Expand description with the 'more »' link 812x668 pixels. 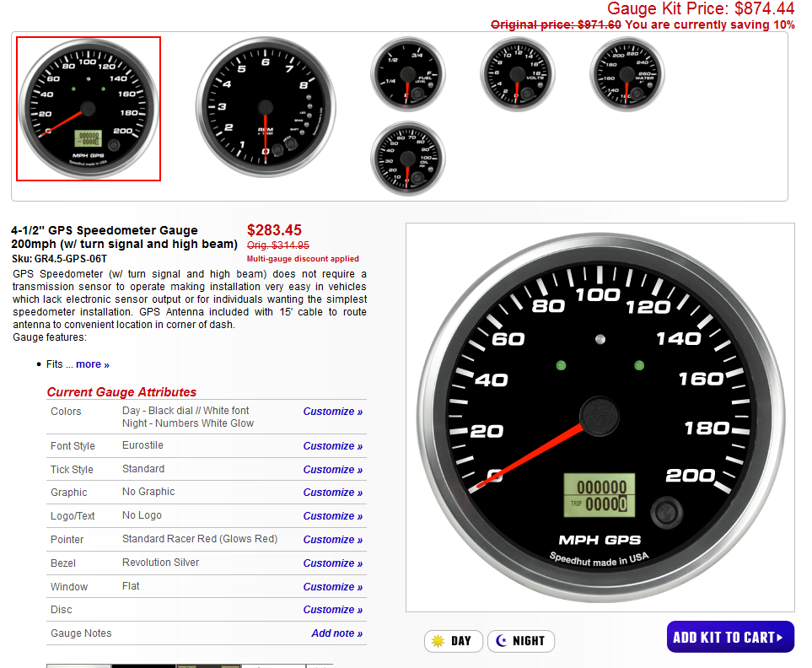(93, 364)
